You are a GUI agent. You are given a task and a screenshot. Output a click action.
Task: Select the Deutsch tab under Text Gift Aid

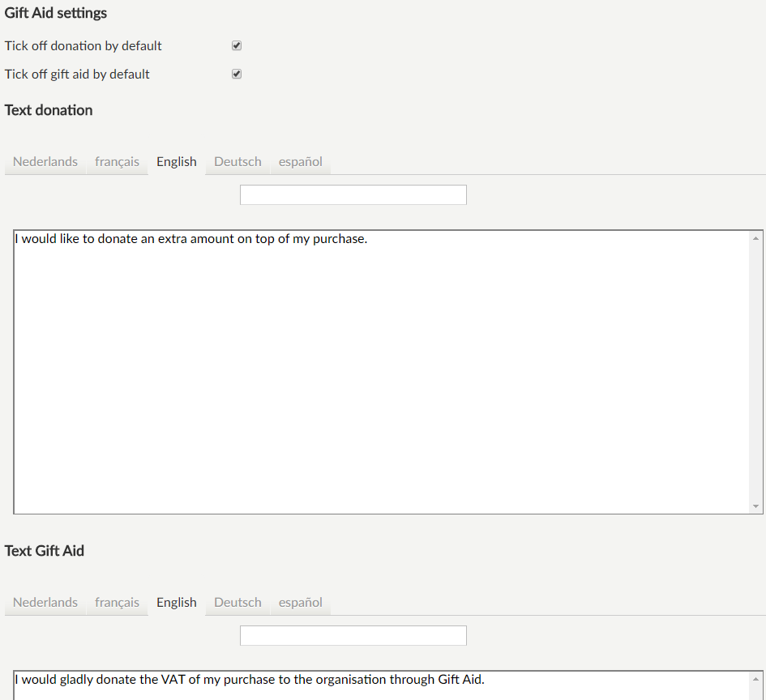coord(237,602)
